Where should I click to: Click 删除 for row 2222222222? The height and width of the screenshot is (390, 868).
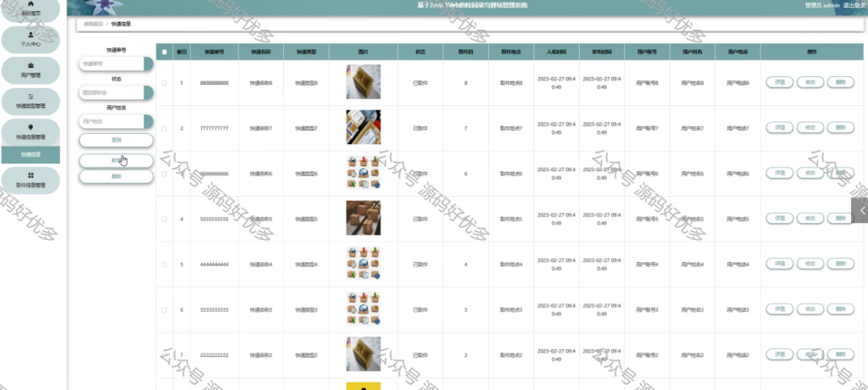840,354
